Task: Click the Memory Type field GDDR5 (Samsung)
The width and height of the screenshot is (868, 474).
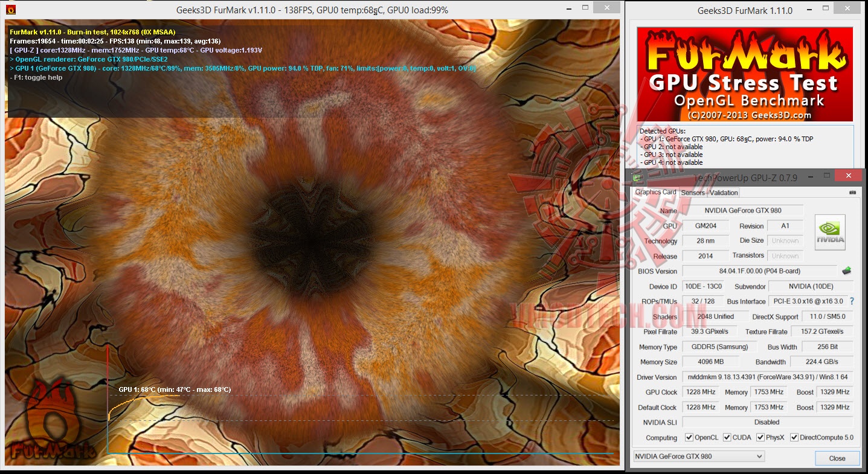Action: click(x=719, y=347)
